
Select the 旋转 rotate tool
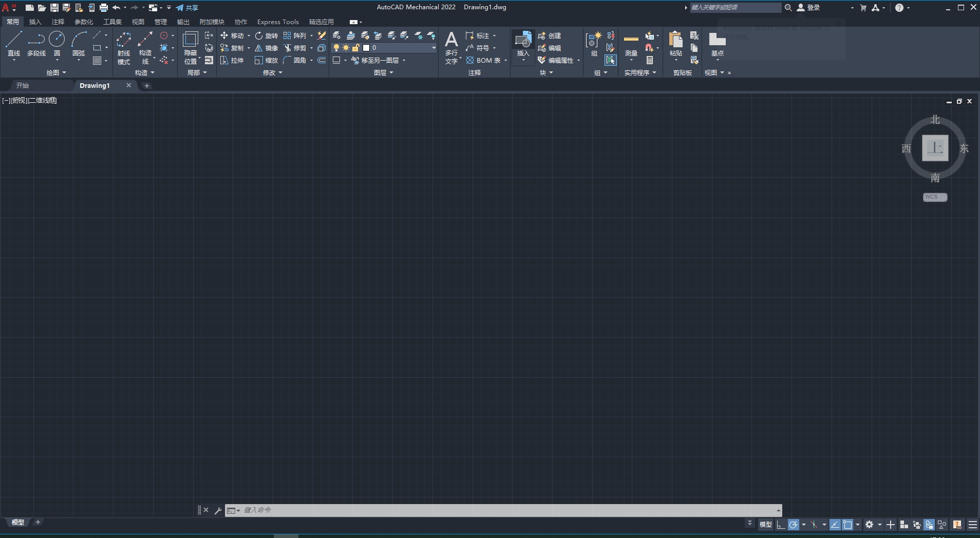pos(267,35)
